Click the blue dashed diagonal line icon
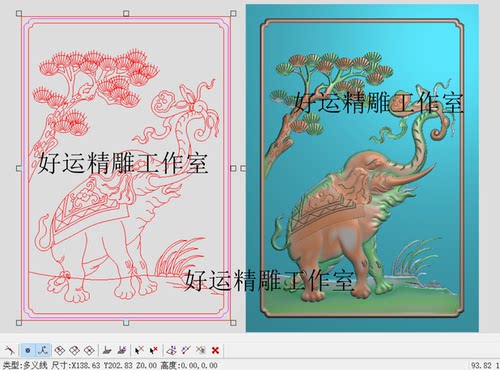Screen dimensions: 500x370 pyautogui.click(x=186, y=350)
